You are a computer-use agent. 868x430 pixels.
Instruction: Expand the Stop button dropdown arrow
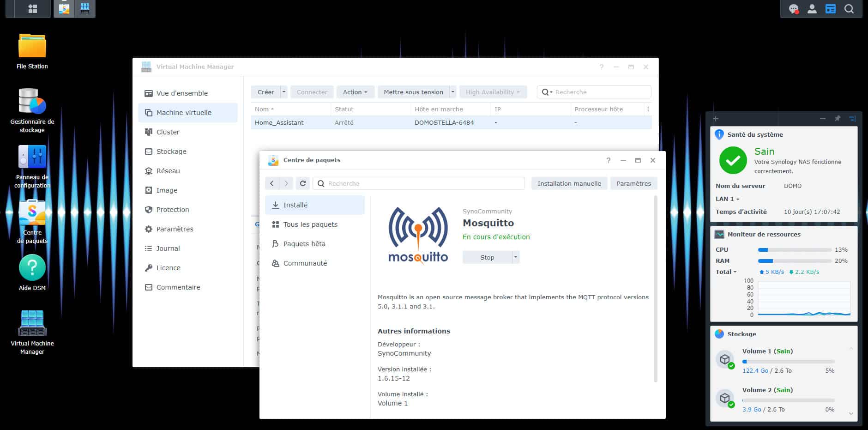516,257
